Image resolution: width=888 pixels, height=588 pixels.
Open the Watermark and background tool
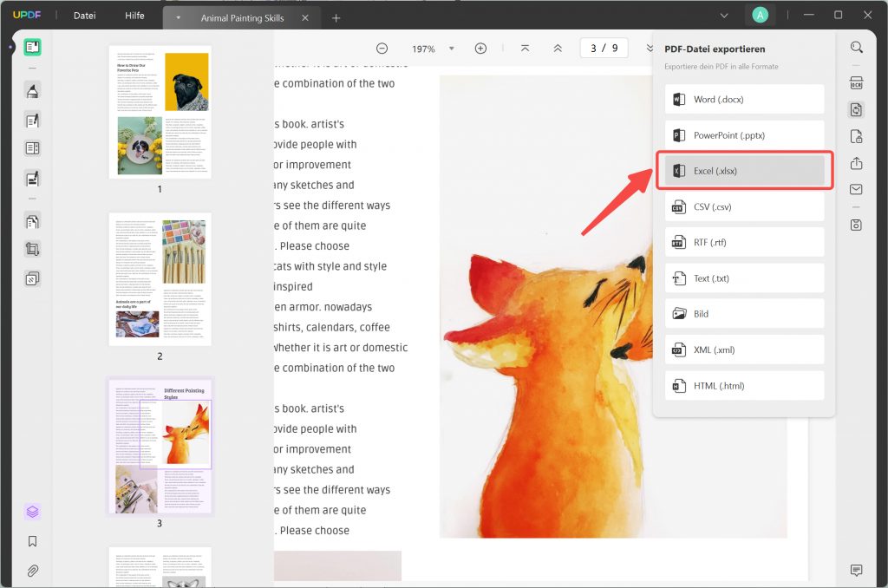[32, 278]
